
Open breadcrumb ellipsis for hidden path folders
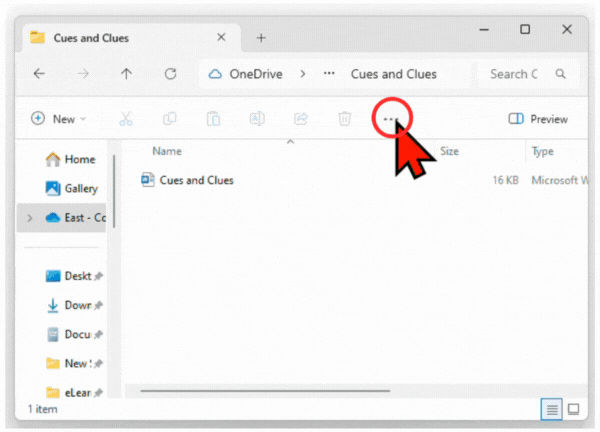[x=328, y=74]
